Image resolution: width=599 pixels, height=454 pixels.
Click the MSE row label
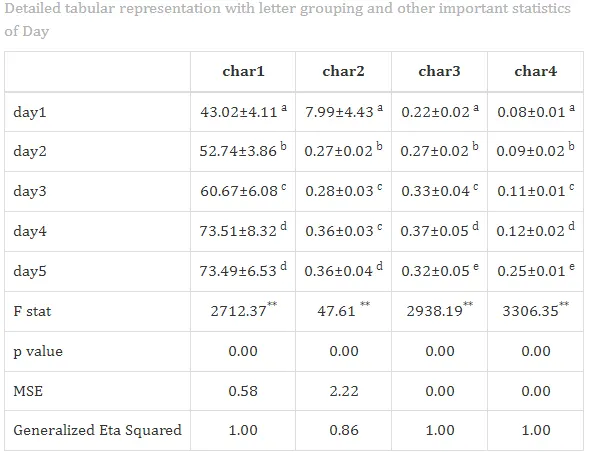click(x=28, y=391)
